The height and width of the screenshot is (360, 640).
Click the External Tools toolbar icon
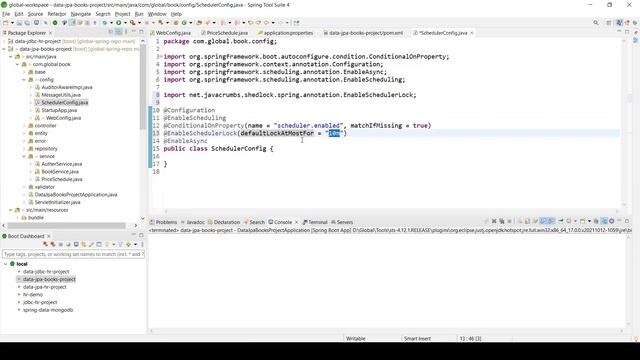click(x=132, y=23)
